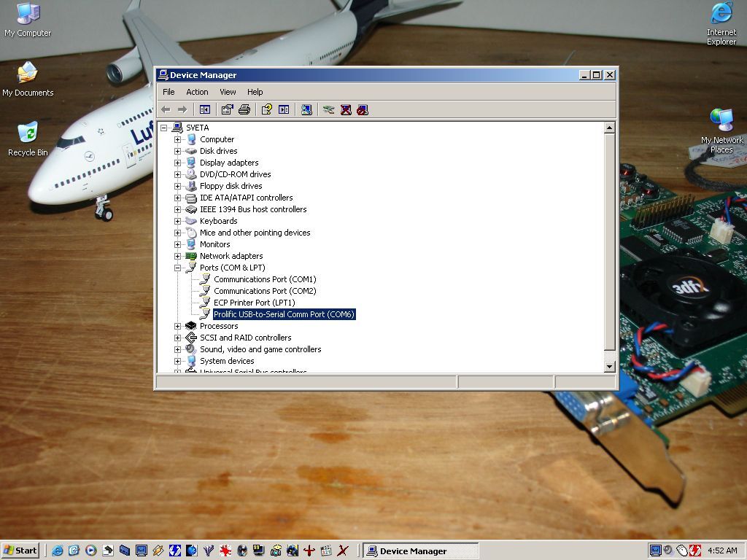747x560 pixels.
Task: Expand the DVD/CD-ROM drives category
Action: point(178,174)
